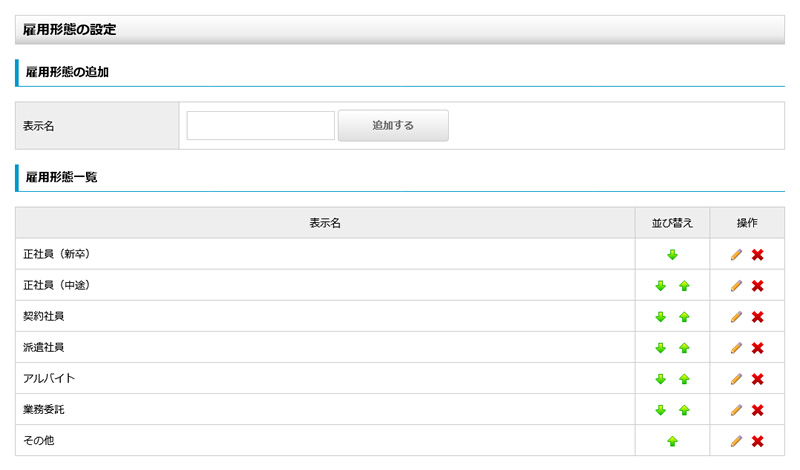Viewport: 800px width, 470px height.
Task: Move 正社員（中途） up in the list
Action: pyautogui.click(x=684, y=286)
